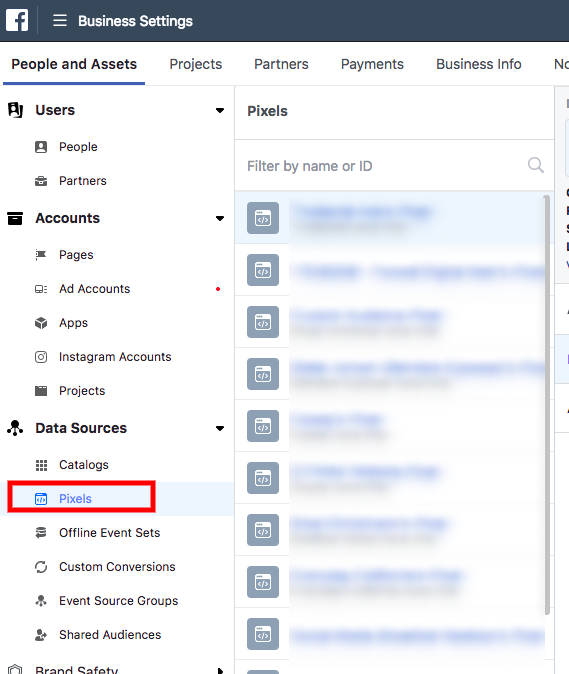Image resolution: width=569 pixels, height=674 pixels.
Task: Click the Users section icon
Action: point(15,110)
